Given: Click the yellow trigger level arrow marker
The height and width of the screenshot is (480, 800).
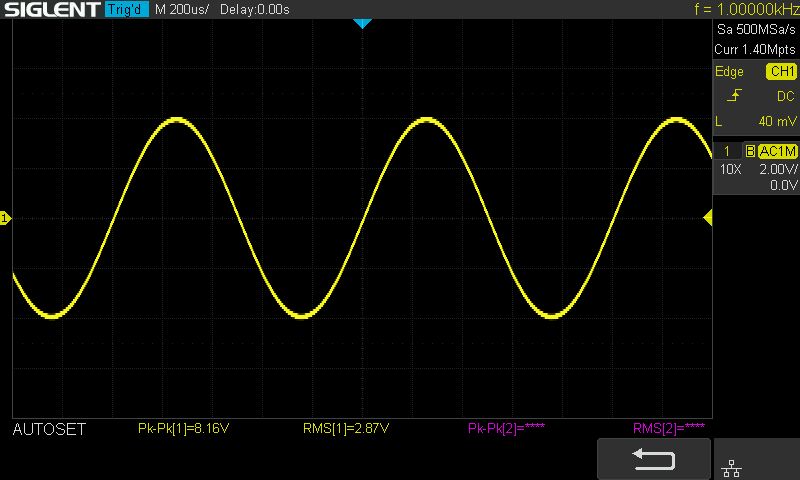Looking at the screenshot, I should 708,218.
